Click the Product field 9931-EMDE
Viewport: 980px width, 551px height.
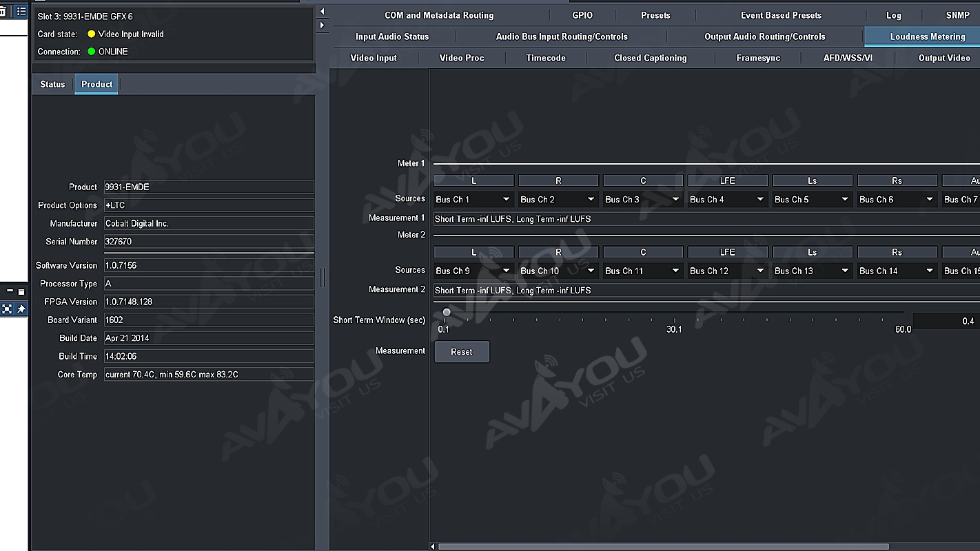tap(209, 187)
